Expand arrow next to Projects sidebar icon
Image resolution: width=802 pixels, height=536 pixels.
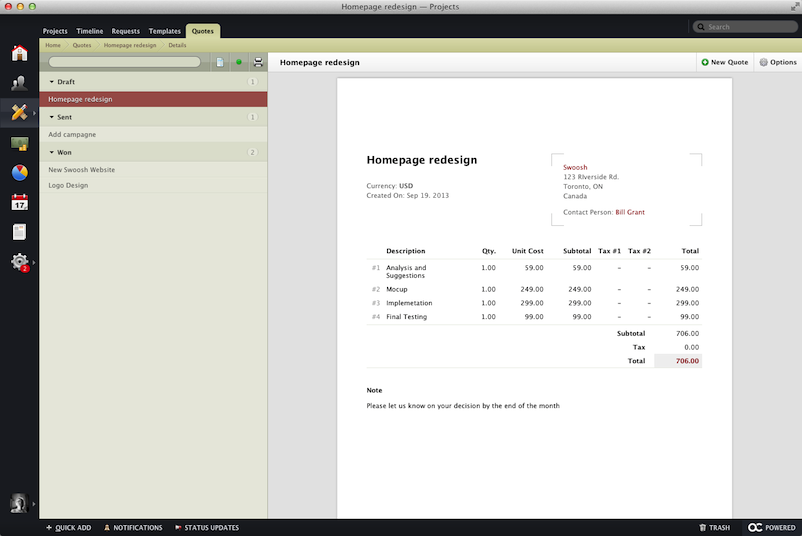[x=34, y=113]
